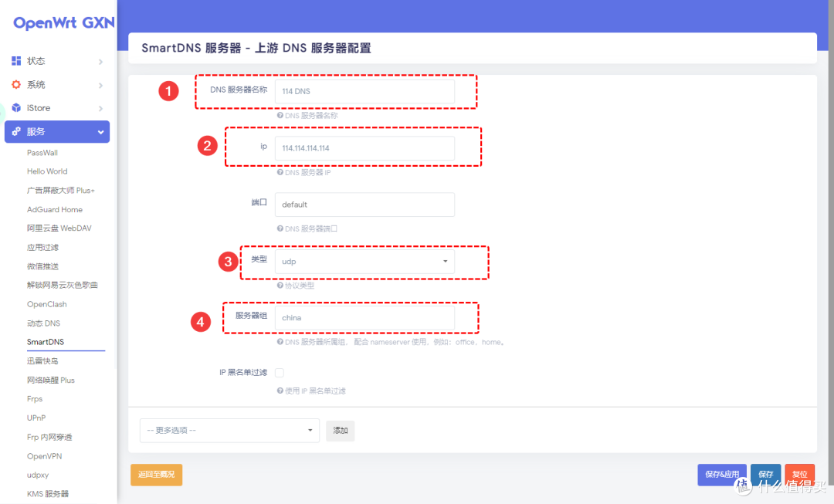Click the help icon beside DNS 服务器端口 hint
The height and width of the screenshot is (504, 834).
280,228
